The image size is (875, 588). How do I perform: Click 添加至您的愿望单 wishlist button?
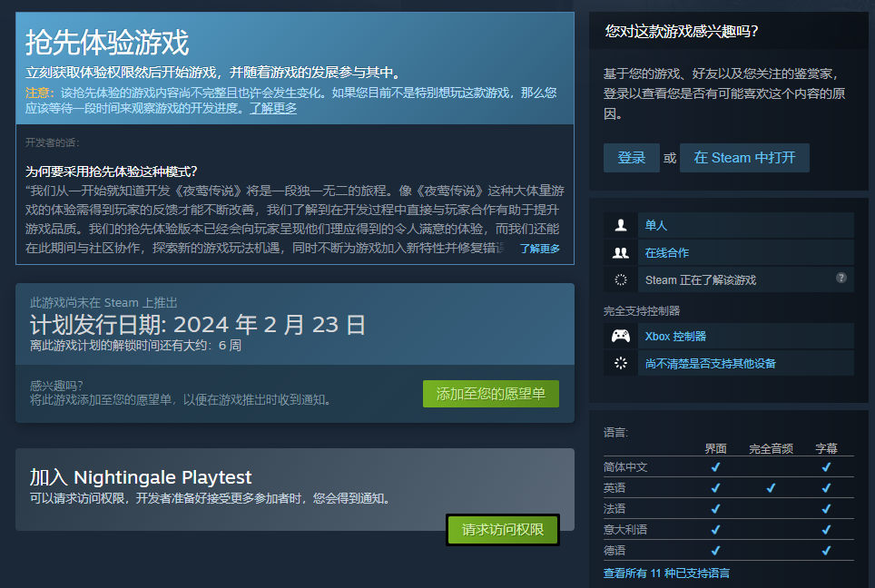[x=490, y=394]
